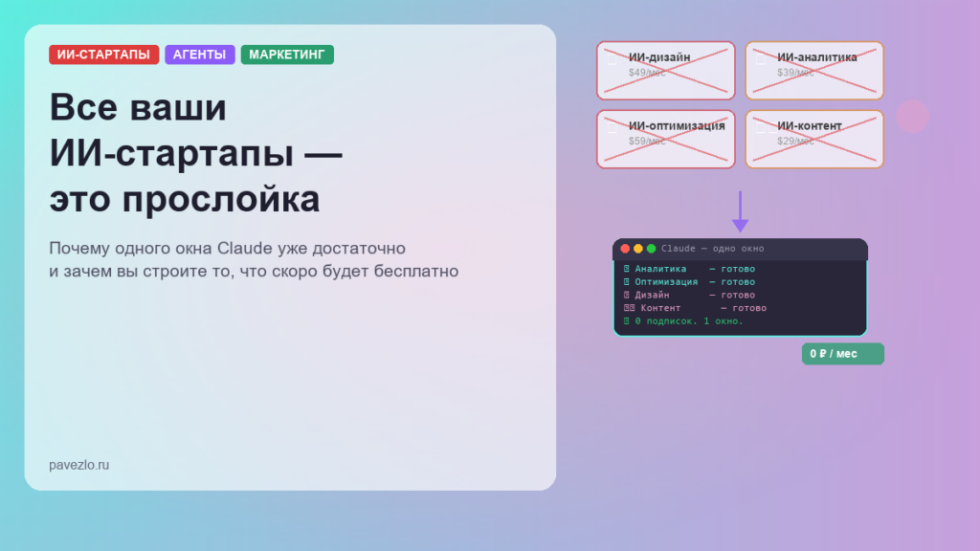Click the 0 ₽ / мес badge
Image resolution: width=980 pixels, height=551 pixels.
842,354
